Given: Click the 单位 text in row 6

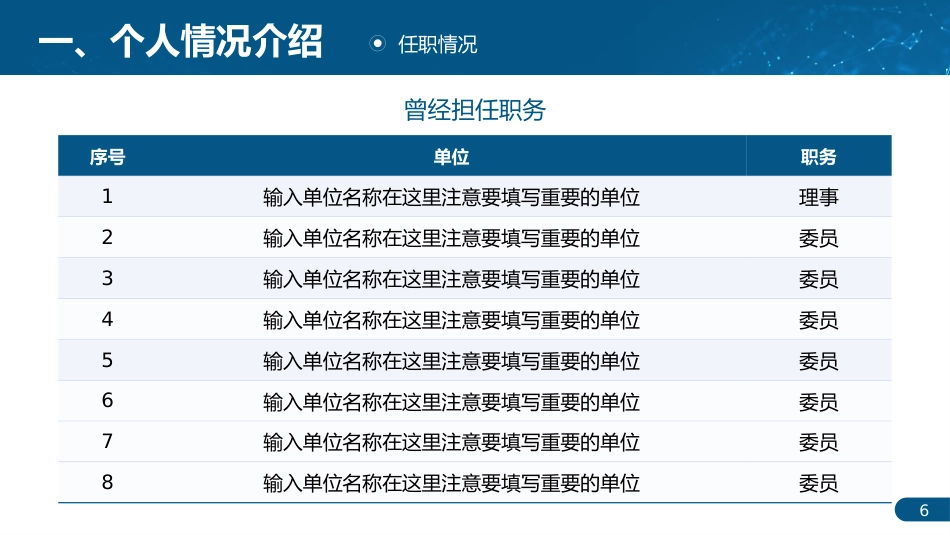Looking at the screenshot, I should [451, 402].
